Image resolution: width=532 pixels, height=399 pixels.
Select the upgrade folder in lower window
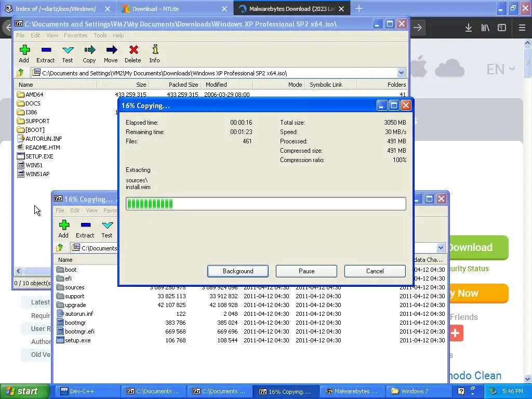click(x=71, y=304)
